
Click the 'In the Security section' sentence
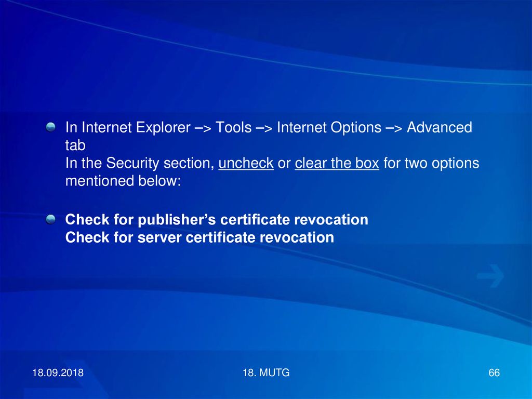(x=272, y=172)
